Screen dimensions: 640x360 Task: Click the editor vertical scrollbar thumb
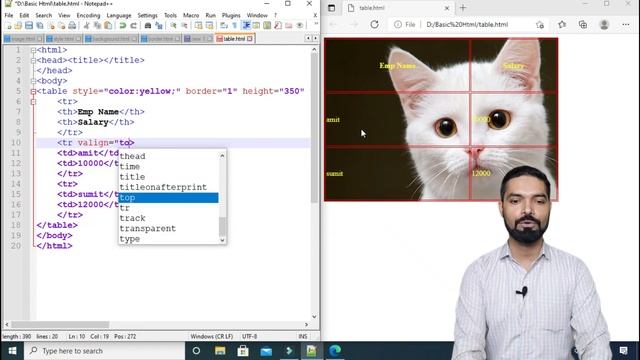coord(314,129)
